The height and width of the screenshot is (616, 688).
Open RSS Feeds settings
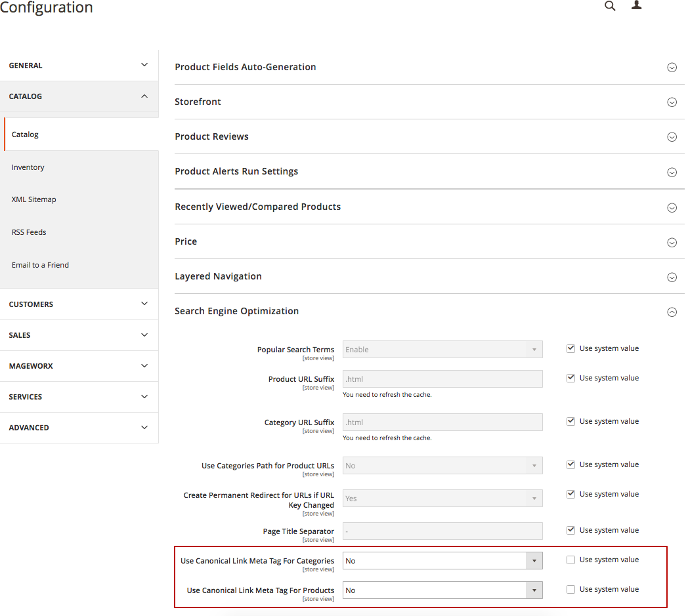pos(29,232)
